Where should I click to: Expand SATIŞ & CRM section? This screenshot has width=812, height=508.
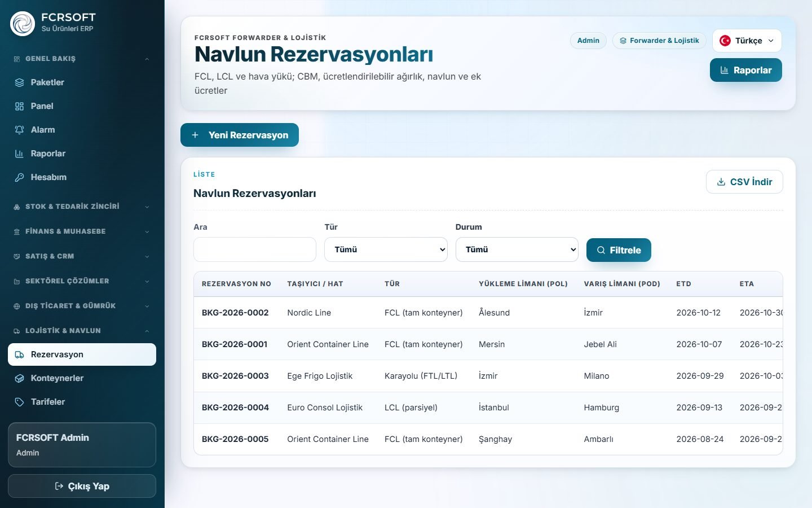click(82, 256)
